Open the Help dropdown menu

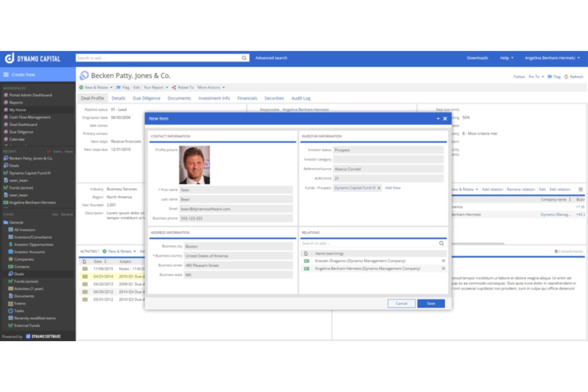point(507,58)
